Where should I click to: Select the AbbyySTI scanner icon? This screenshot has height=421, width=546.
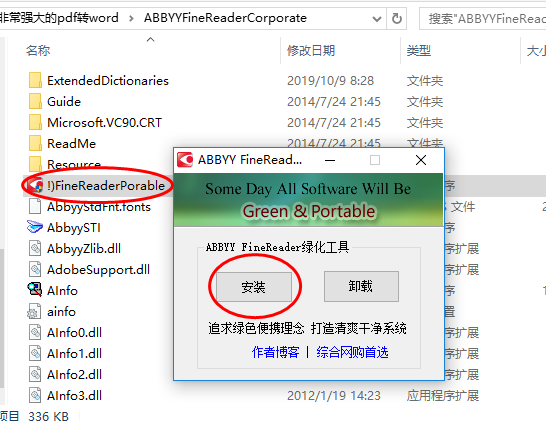point(34,227)
